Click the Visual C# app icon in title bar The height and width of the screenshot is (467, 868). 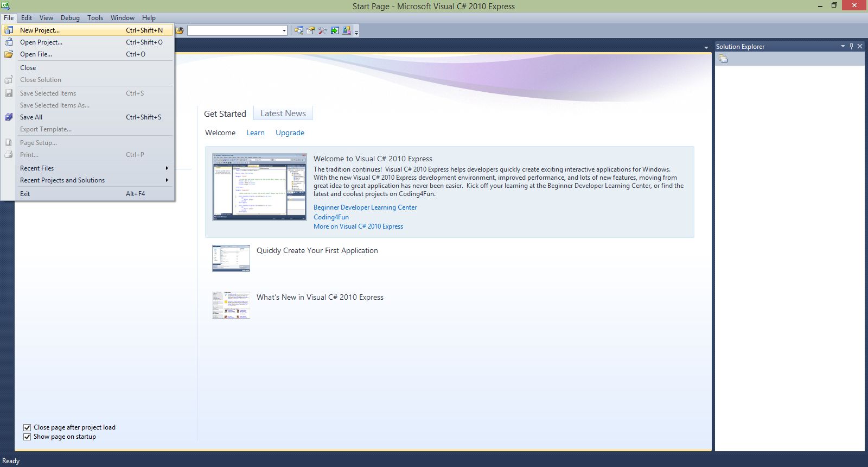pos(5,6)
